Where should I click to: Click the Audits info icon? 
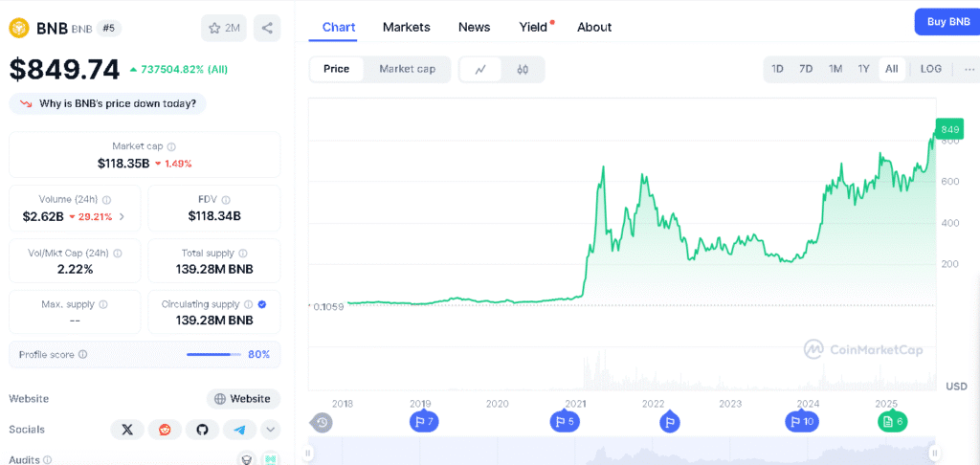click(x=47, y=460)
